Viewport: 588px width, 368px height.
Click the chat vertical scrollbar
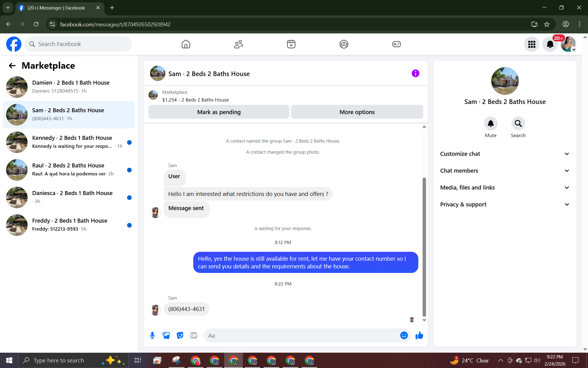pyautogui.click(x=424, y=247)
